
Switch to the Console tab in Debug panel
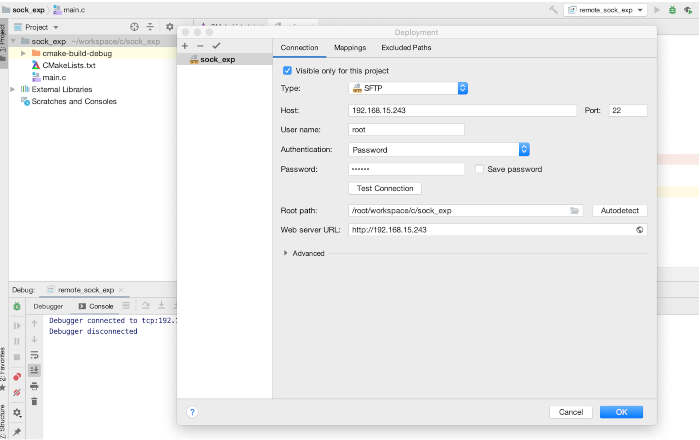point(96,307)
